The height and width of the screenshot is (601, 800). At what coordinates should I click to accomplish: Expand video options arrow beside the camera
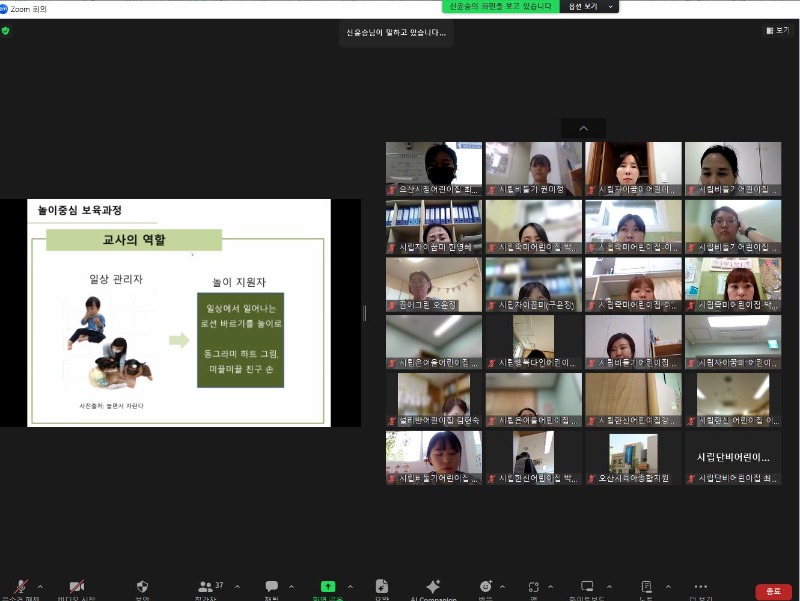[x=97, y=586]
